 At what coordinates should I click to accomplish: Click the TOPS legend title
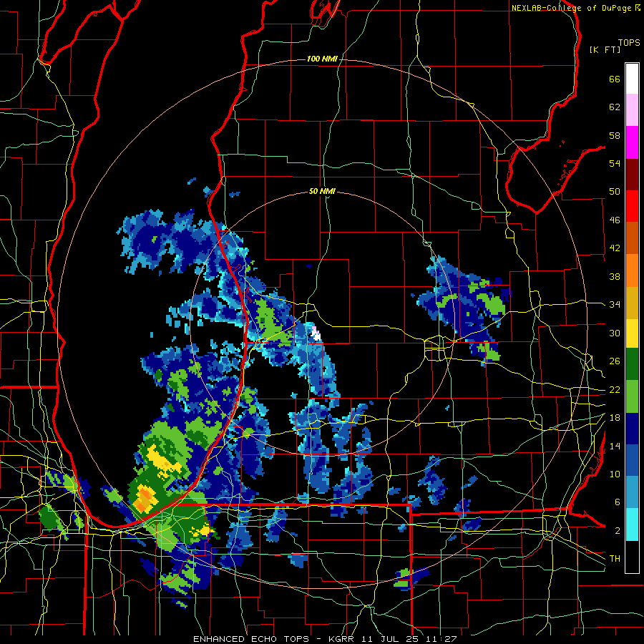[x=629, y=42]
